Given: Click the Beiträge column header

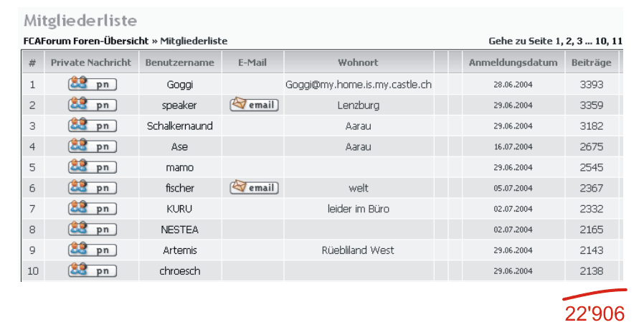Looking at the screenshot, I should (591, 62).
